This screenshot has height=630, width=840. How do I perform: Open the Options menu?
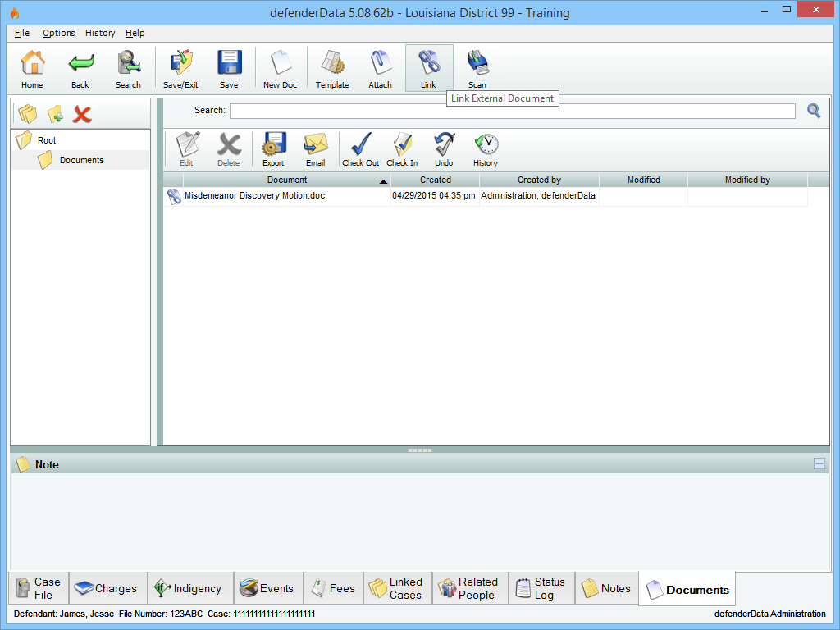tap(59, 33)
